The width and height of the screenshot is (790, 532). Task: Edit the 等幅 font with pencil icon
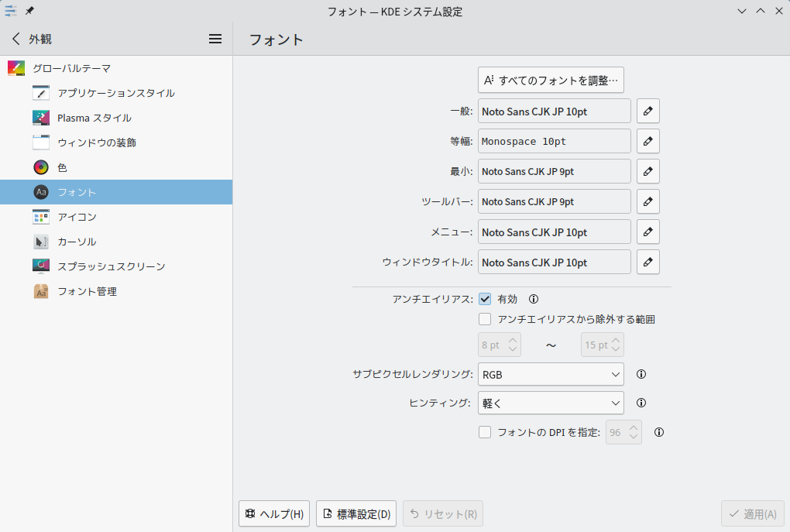[x=648, y=141]
